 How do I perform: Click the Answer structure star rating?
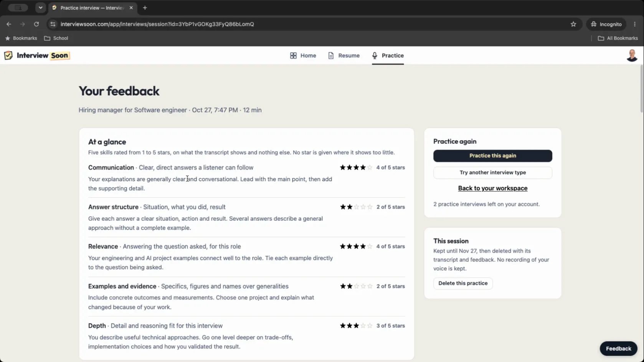[356, 207]
